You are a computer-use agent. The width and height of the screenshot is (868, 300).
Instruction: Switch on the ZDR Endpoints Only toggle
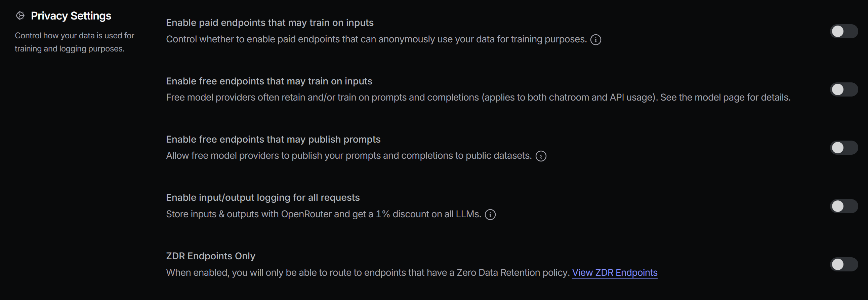pyautogui.click(x=843, y=265)
